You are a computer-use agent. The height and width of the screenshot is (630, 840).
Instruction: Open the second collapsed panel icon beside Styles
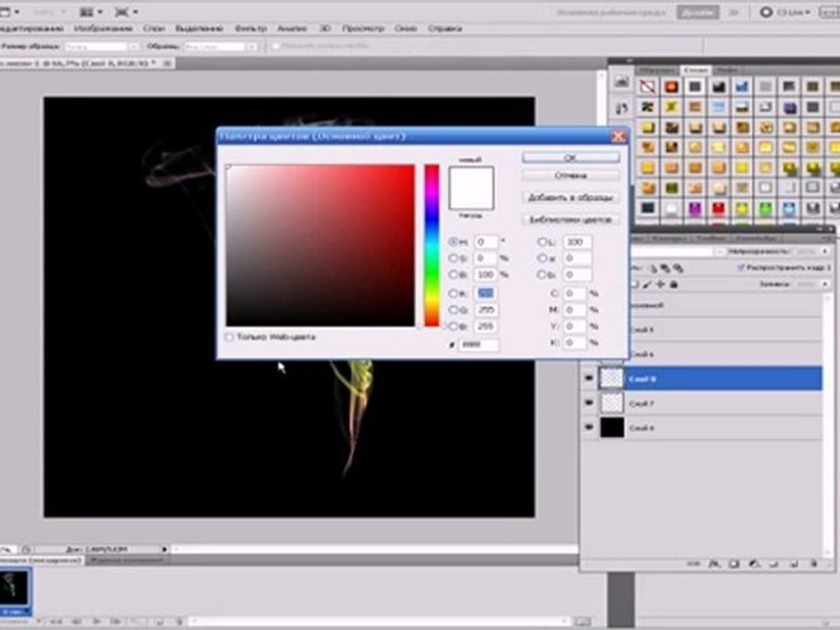(621, 108)
